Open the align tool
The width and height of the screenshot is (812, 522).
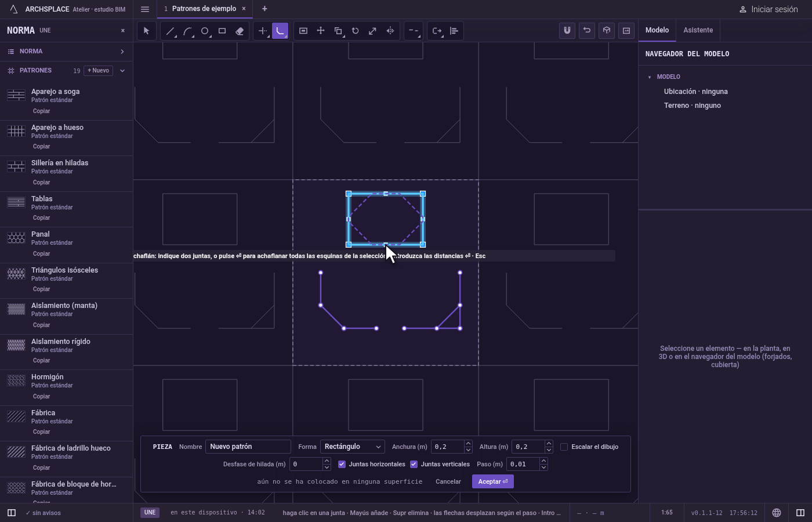454,31
